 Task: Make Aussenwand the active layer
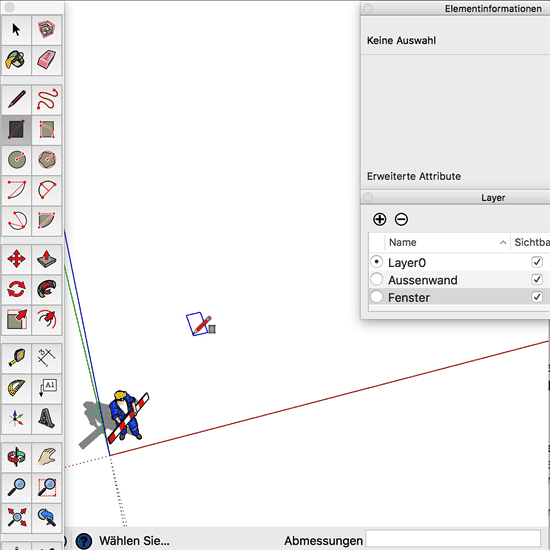(376, 280)
